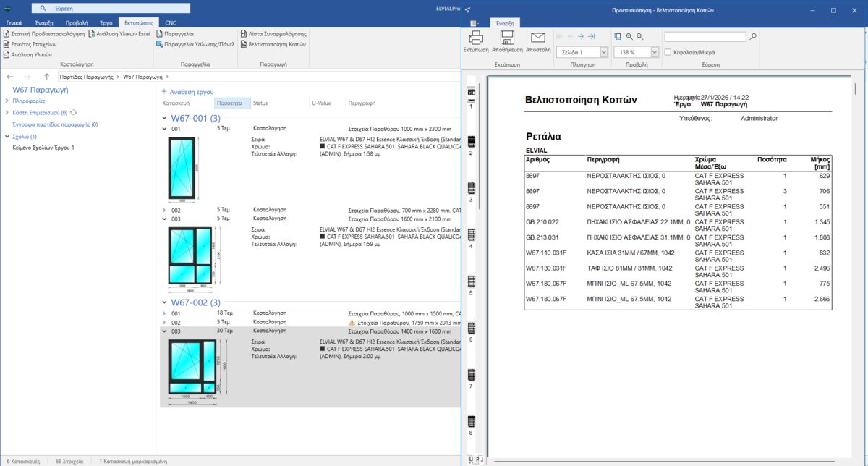This screenshot has height=466, width=868.
Task: Click the refresh icon beside Κόστη Επιμερισμού
Action: click(74, 113)
